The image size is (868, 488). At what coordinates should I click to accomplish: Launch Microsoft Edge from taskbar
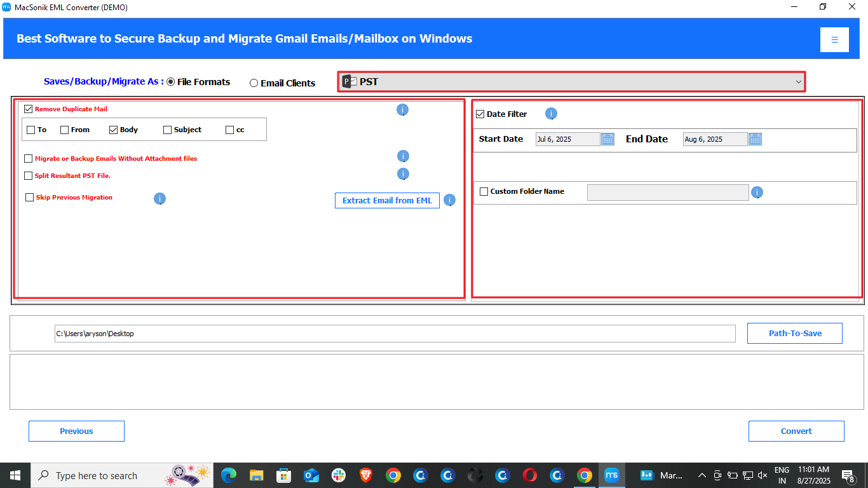pyautogui.click(x=229, y=475)
